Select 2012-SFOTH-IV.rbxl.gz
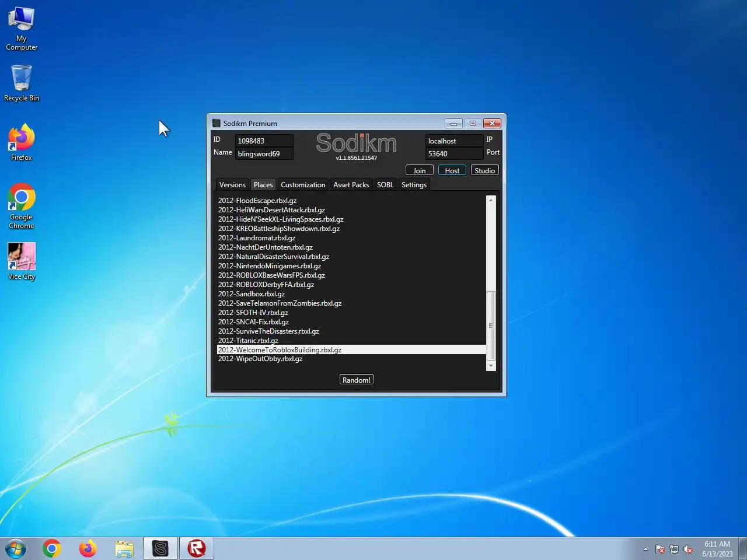Image resolution: width=747 pixels, height=560 pixels. pos(351,313)
